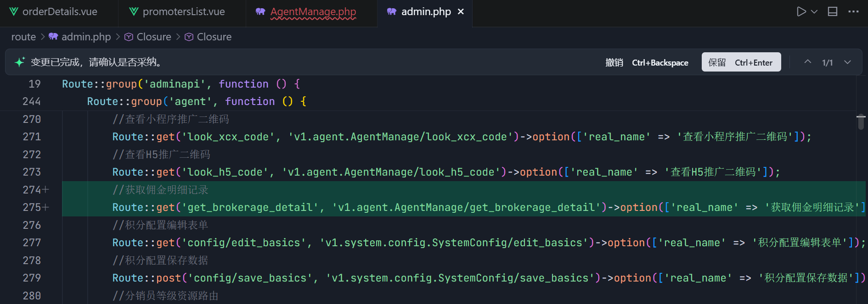Click the comment 查看H5推广二维码
Screen dimensions: 868x304
[161, 155]
